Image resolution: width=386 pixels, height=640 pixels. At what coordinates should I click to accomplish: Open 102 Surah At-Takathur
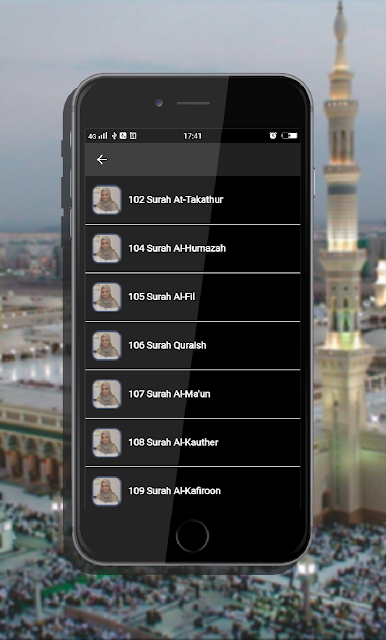coord(193,200)
